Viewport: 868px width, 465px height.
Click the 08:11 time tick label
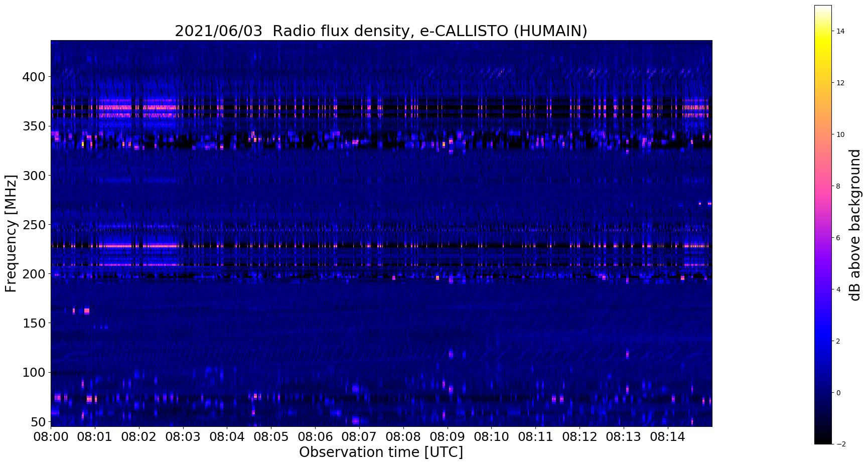pyautogui.click(x=535, y=437)
